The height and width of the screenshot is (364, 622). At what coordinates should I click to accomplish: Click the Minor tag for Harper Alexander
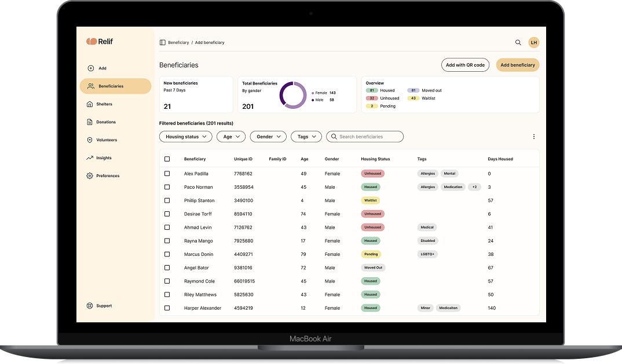pos(425,308)
